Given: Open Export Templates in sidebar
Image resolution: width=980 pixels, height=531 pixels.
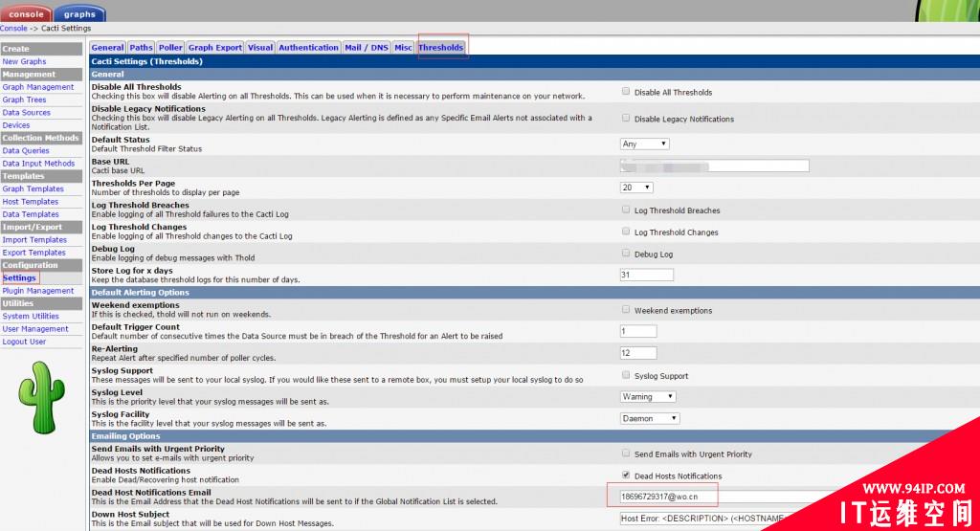Looking at the screenshot, I should tap(33, 253).
